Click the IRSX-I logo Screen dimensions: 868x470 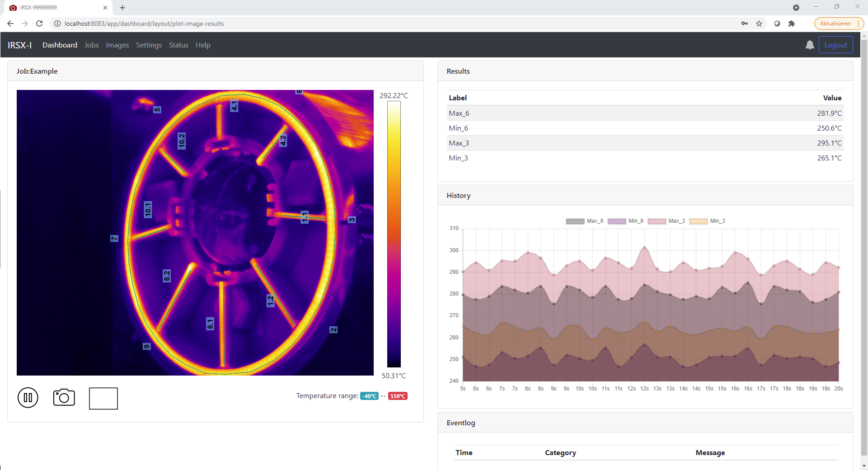19,45
